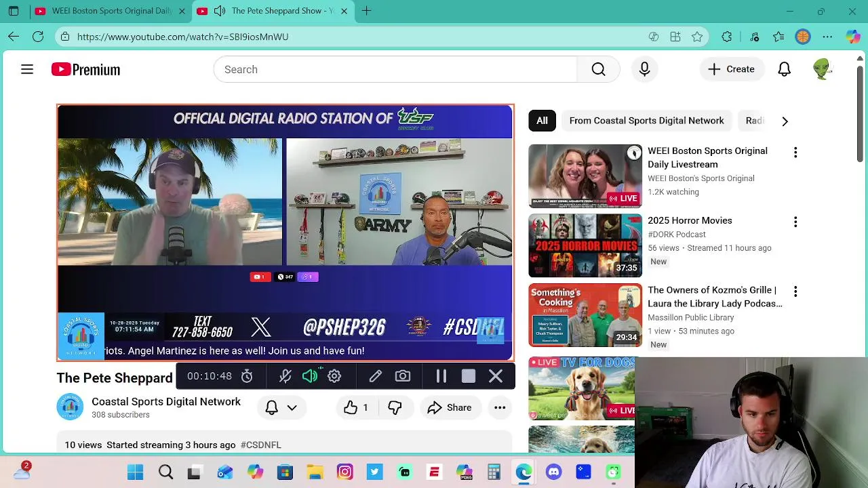
Task: Open 2025 Horror Movies video title
Action: click(690, 220)
